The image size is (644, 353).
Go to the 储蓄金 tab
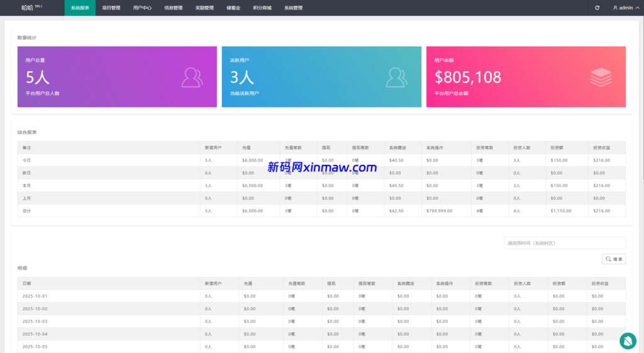pyautogui.click(x=233, y=8)
